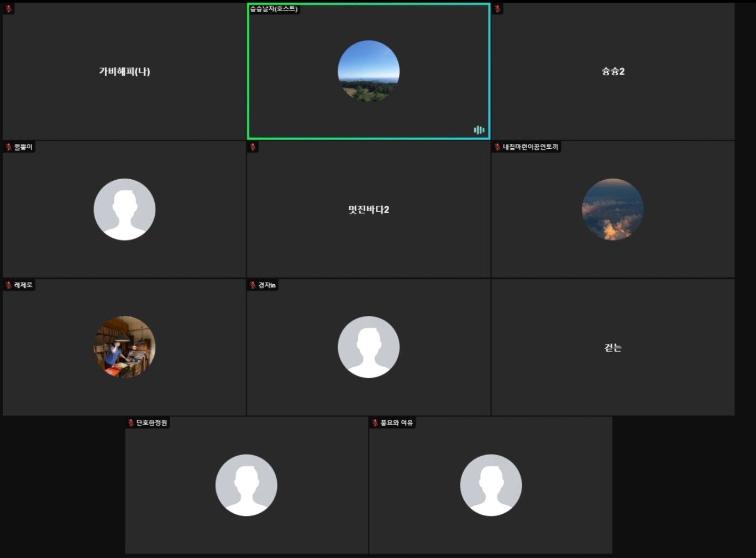Open the host's landscape profile picture
Image resolution: width=756 pixels, height=558 pixels.
(369, 71)
